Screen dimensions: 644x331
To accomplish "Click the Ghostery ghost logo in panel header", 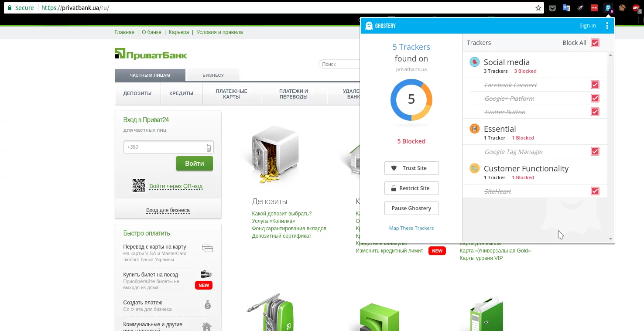I will (x=369, y=26).
